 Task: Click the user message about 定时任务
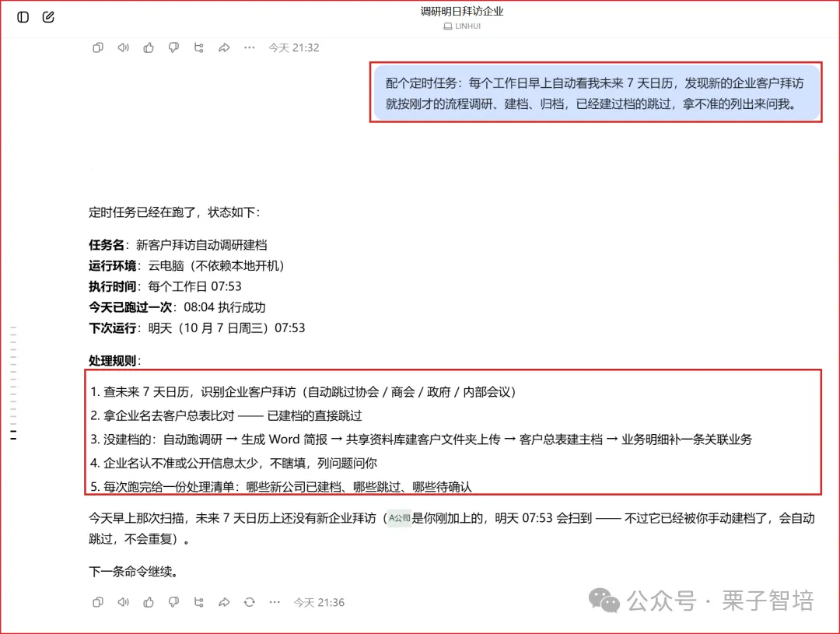(597, 93)
